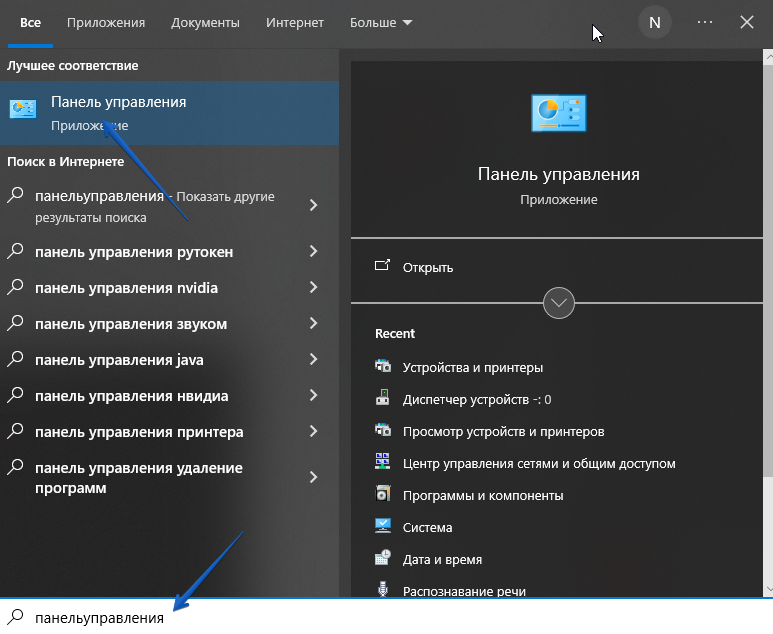Open the Больше dropdown menu
This screenshot has height=634, width=773.
381,22
